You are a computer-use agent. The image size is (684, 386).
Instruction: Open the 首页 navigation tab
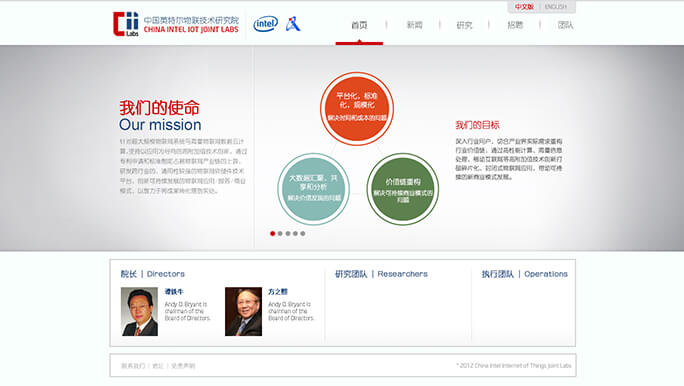(359, 25)
